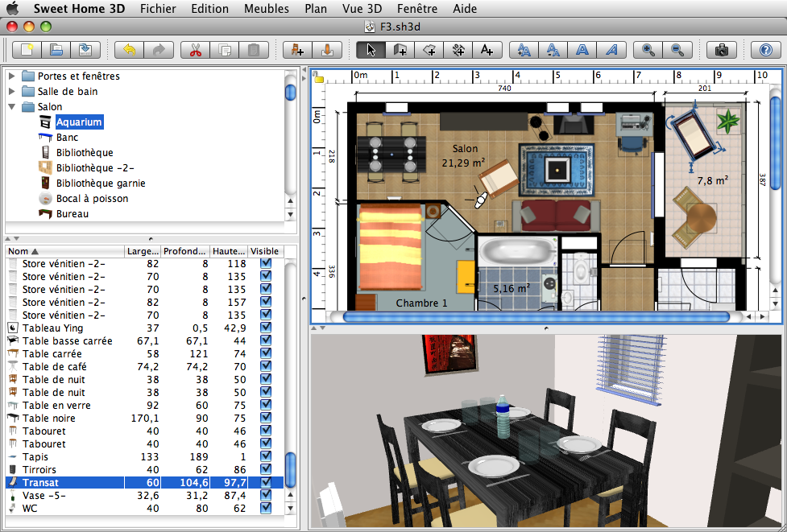Select Bibliothèque garnie in the catalog tree
This screenshot has width=787, height=532.
click(x=100, y=184)
